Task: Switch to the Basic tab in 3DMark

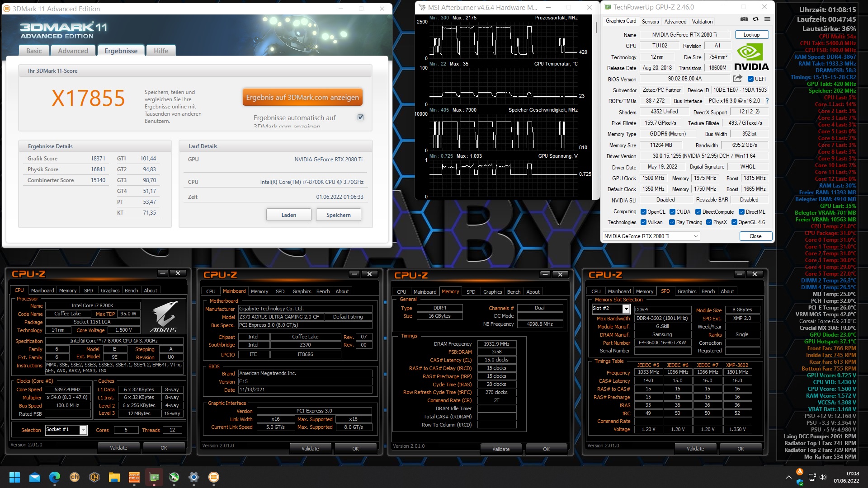Action: pos(34,51)
